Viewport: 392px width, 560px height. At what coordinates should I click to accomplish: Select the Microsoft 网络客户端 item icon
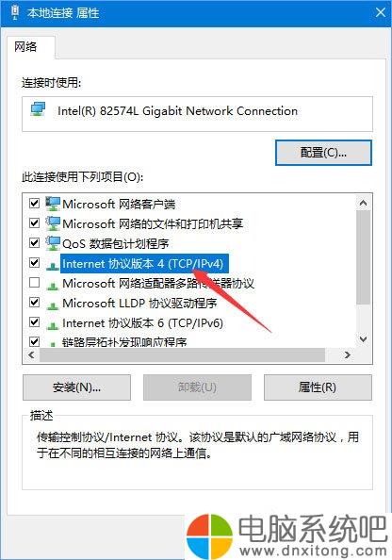point(53,204)
